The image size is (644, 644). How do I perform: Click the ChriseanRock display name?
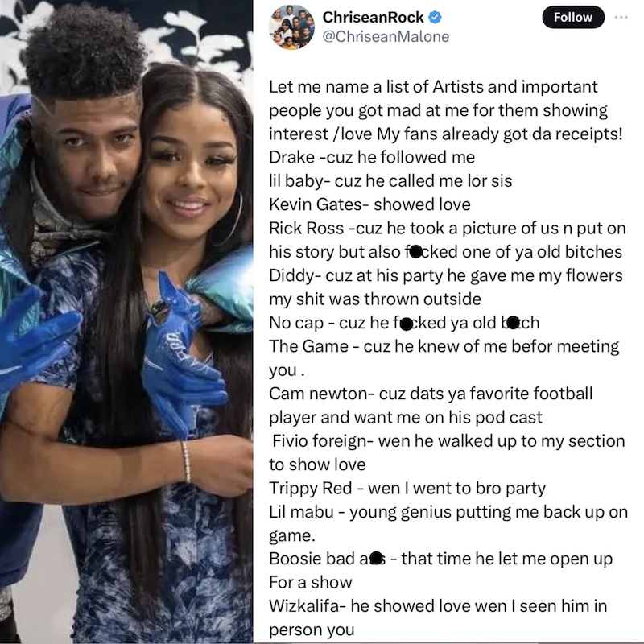click(x=373, y=17)
